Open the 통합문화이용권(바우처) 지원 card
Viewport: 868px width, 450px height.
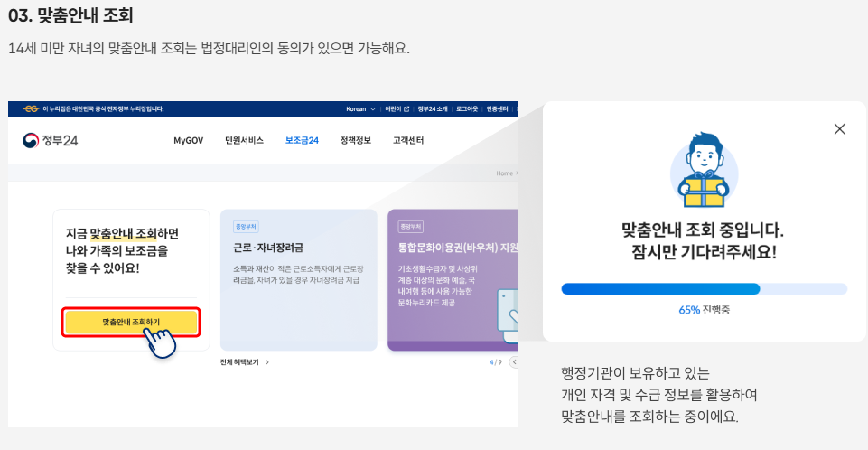click(453, 279)
